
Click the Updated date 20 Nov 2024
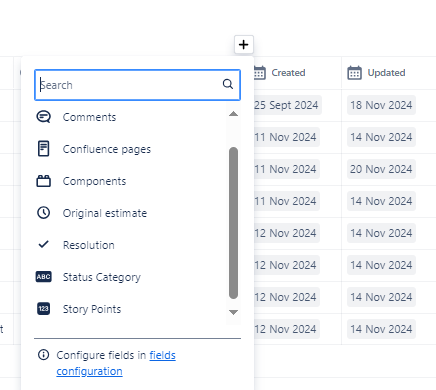pyautogui.click(x=381, y=169)
